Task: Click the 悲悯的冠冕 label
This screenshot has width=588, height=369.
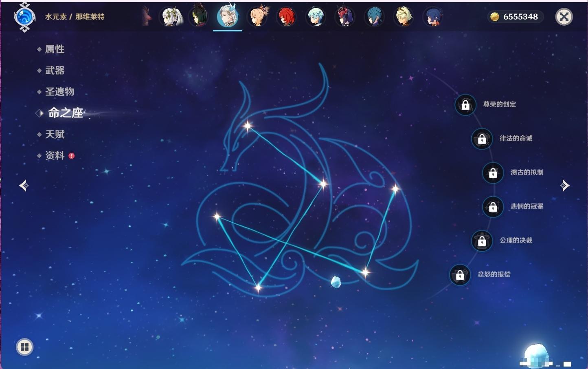Action: coord(527,206)
